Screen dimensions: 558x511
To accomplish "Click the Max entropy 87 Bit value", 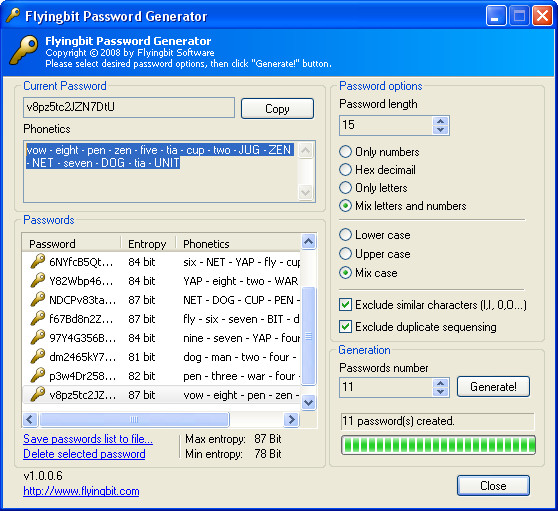I will [x=268, y=439].
